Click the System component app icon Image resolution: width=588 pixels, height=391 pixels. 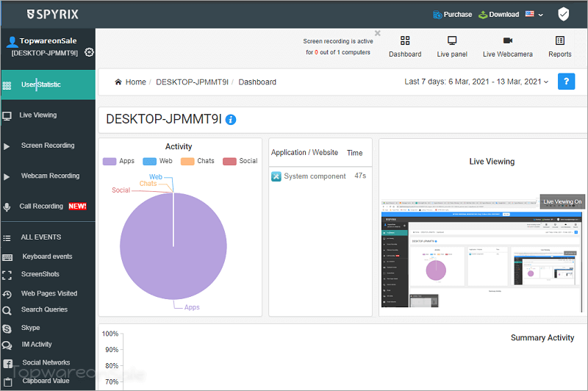[276, 176]
